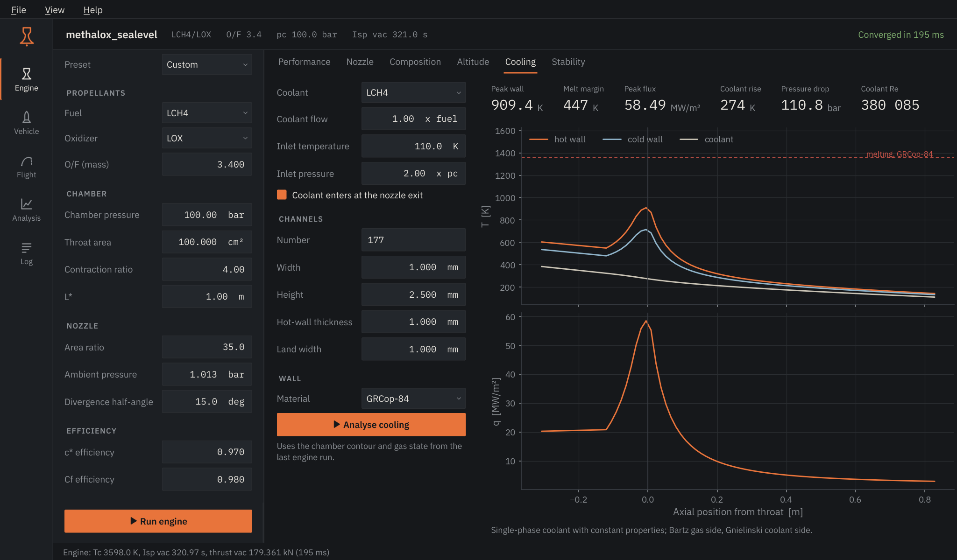Image resolution: width=957 pixels, height=560 pixels.
Task: Click the hot wall legend line swatch
Action: click(x=539, y=139)
